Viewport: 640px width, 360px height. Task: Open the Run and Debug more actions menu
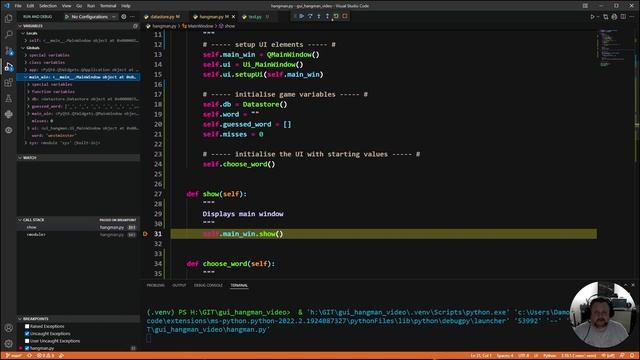[132, 17]
